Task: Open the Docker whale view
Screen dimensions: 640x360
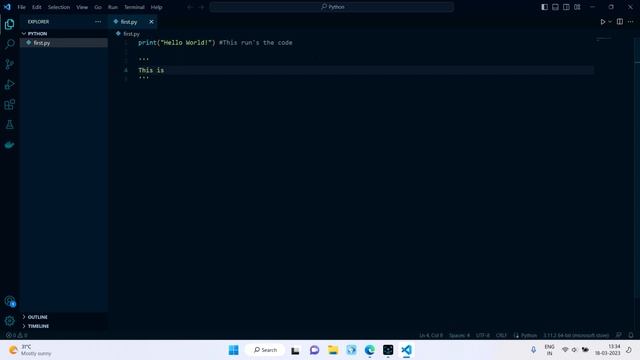Action: [x=9, y=145]
